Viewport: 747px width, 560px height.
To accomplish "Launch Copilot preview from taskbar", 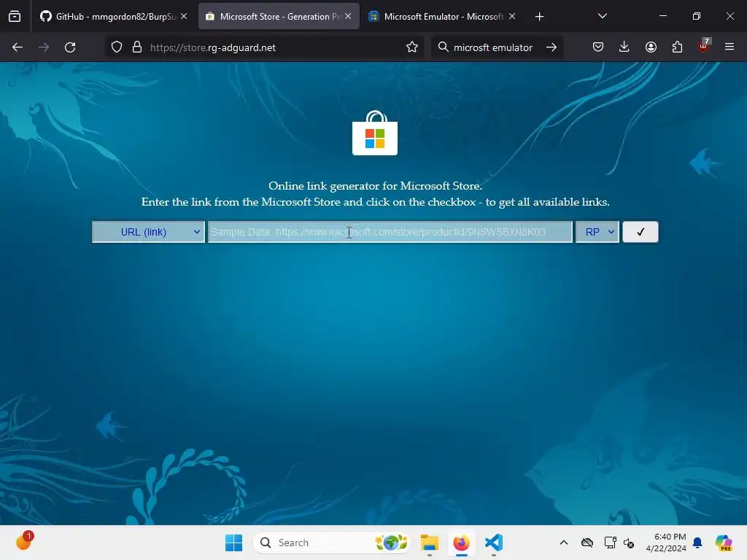I will click(x=723, y=542).
